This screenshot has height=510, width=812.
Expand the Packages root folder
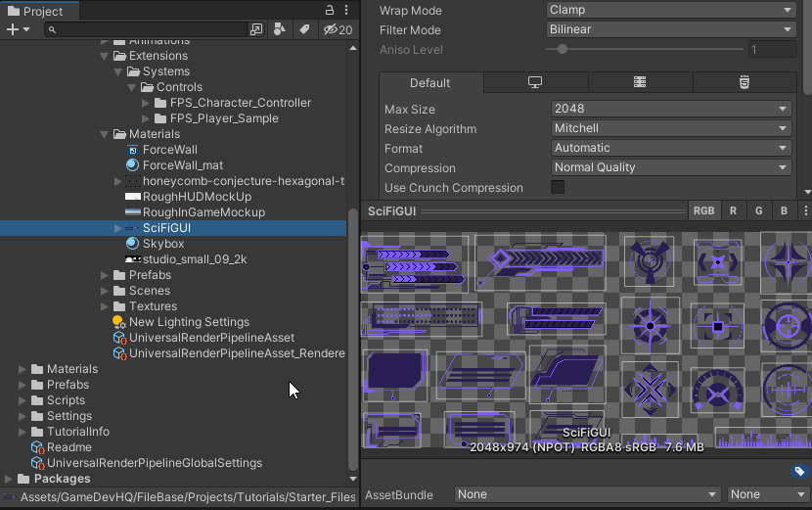(8, 479)
